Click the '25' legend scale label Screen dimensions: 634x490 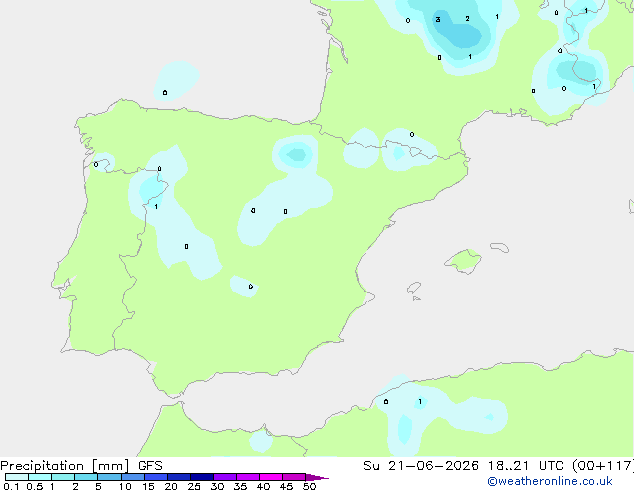[x=194, y=486]
